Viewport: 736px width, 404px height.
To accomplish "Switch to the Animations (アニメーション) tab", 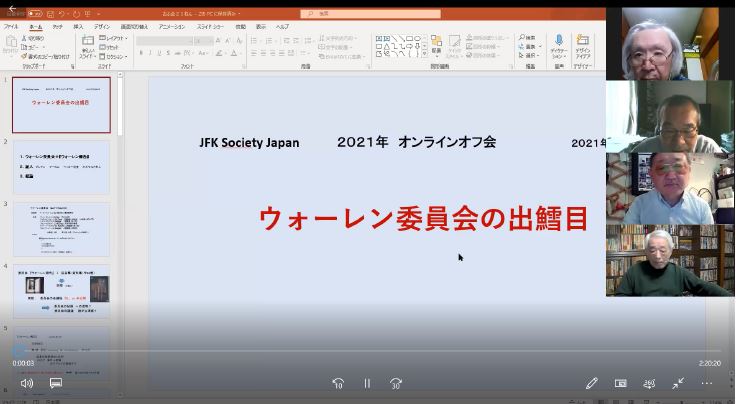I will point(172,27).
